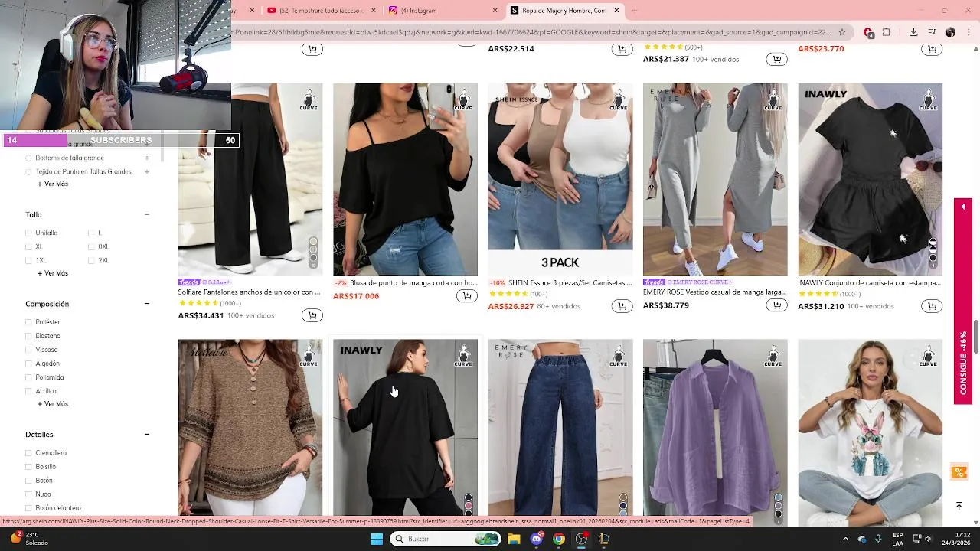Close the Instagram tab
Image resolution: width=980 pixels, height=551 pixels.
495,11
